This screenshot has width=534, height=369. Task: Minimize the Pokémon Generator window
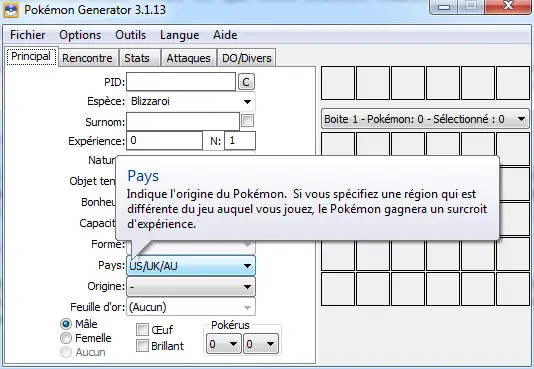[444, 6]
